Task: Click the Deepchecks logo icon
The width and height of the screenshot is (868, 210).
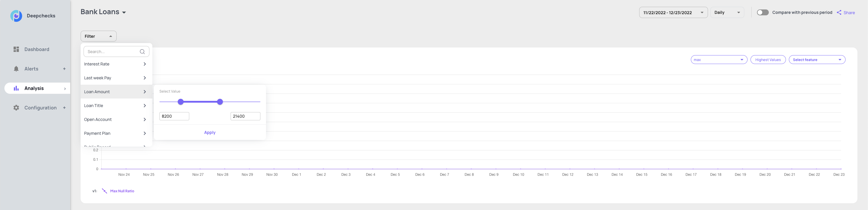Action: (x=16, y=16)
